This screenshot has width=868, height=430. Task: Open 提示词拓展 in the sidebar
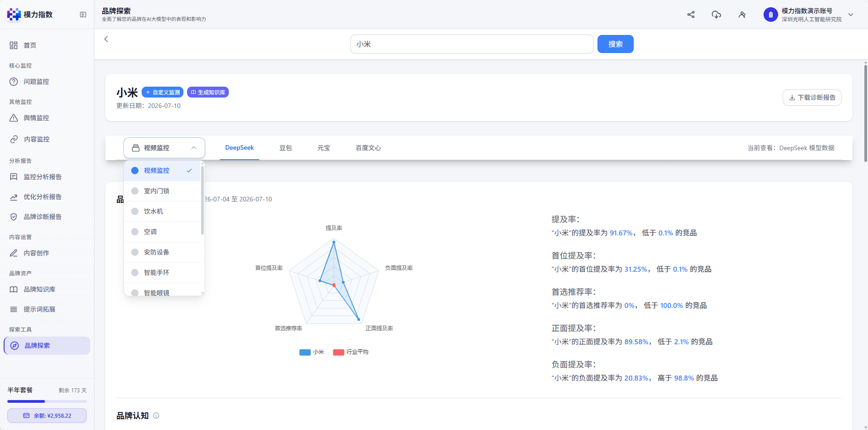click(47, 309)
